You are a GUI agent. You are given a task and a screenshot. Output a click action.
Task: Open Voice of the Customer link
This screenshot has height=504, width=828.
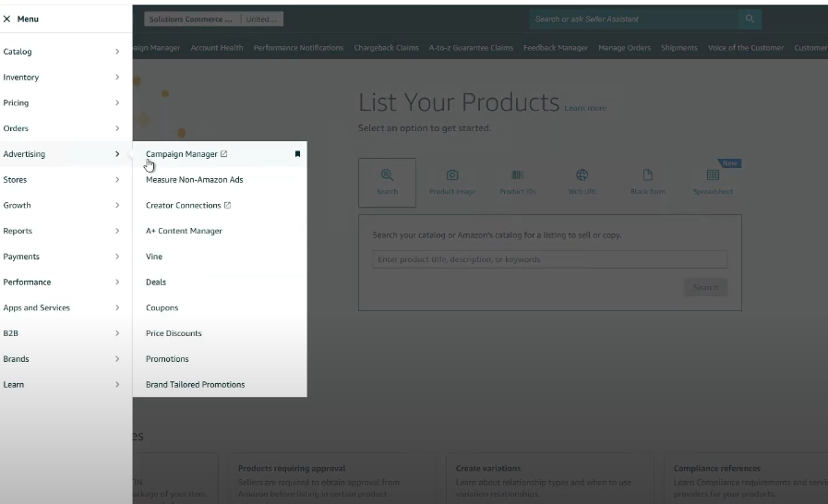pos(746,48)
